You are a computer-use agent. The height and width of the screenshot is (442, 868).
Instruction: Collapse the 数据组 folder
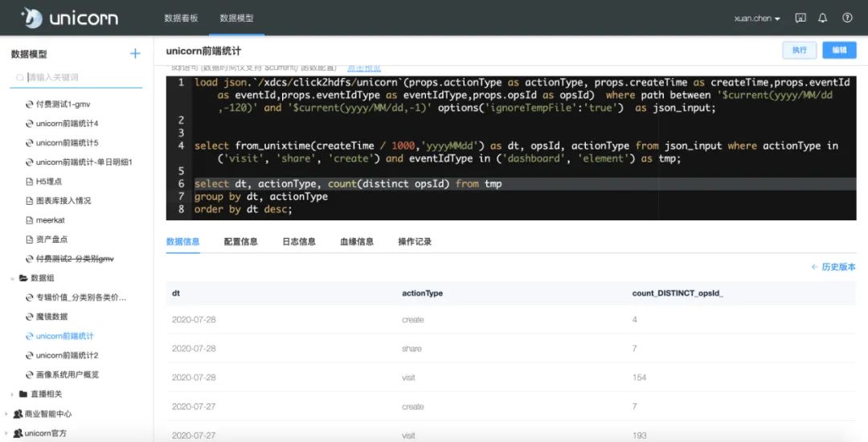point(11,278)
